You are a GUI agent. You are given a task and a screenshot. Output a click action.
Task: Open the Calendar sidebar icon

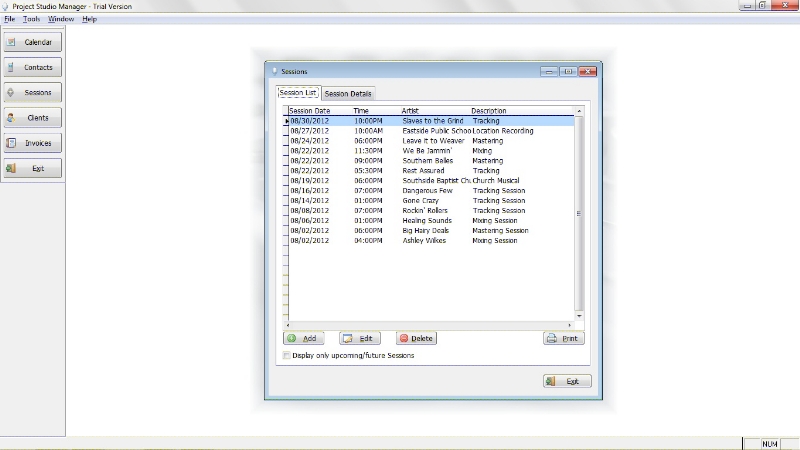(x=12, y=42)
